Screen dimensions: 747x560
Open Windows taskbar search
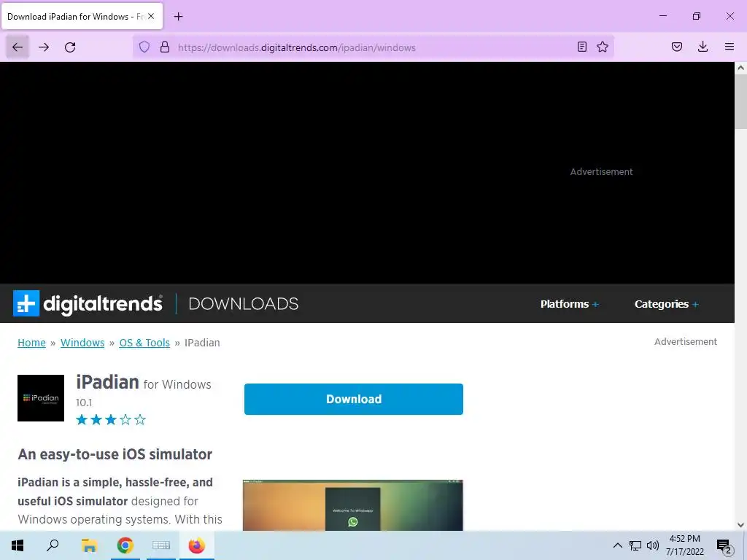point(53,545)
